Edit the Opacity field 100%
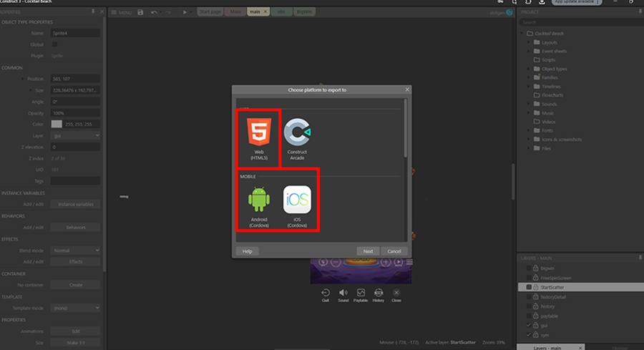The height and width of the screenshot is (350, 644). (x=75, y=113)
